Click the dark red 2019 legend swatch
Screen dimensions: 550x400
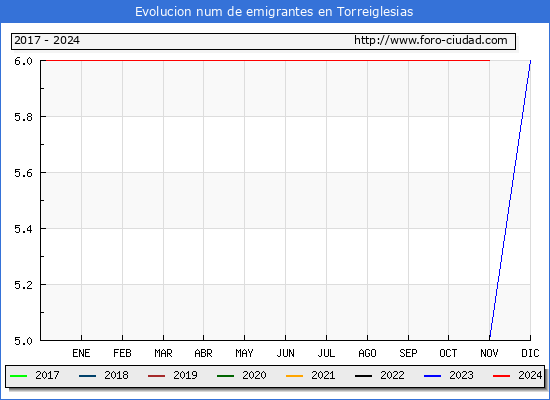(x=156, y=376)
